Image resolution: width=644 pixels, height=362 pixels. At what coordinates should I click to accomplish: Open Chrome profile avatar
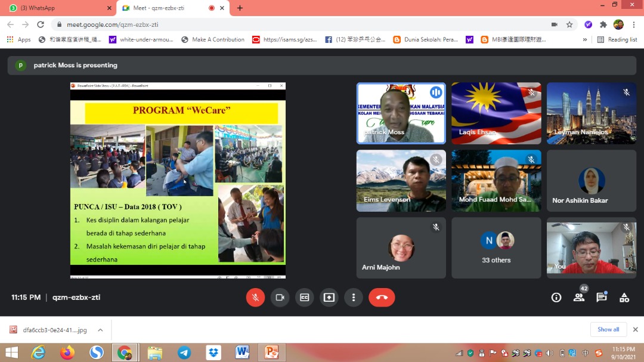pos(618,24)
